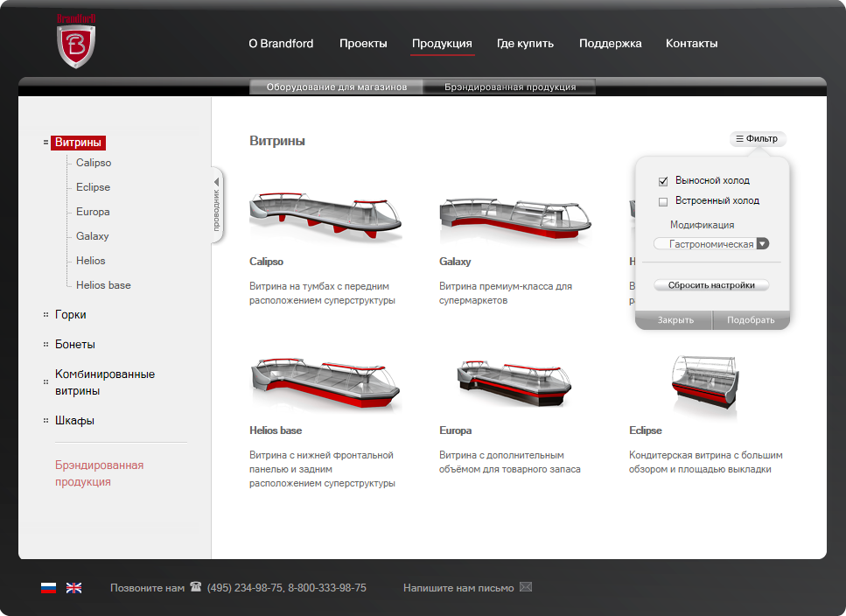The image size is (846, 616).
Task: Select Витрины in the sidebar tree
Action: coord(78,143)
